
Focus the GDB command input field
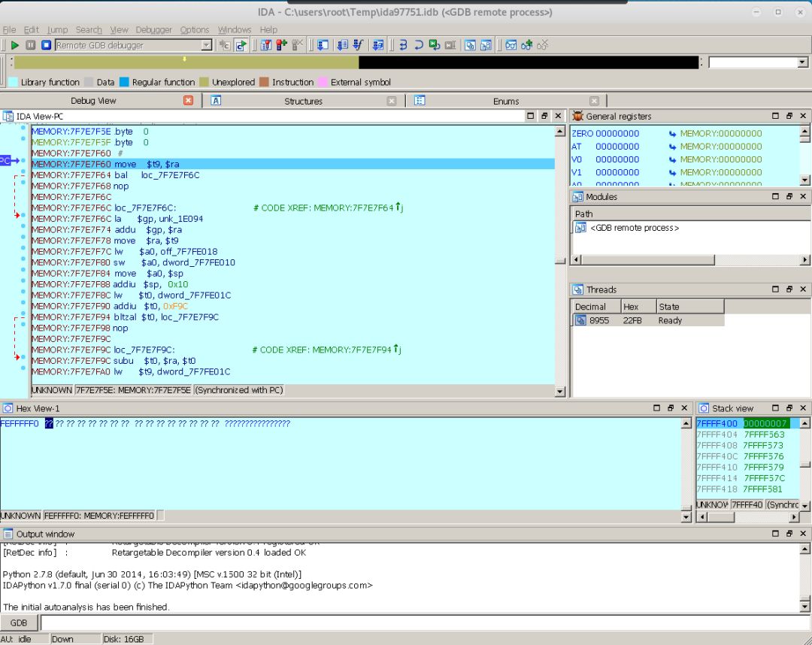pyautogui.click(x=425, y=622)
